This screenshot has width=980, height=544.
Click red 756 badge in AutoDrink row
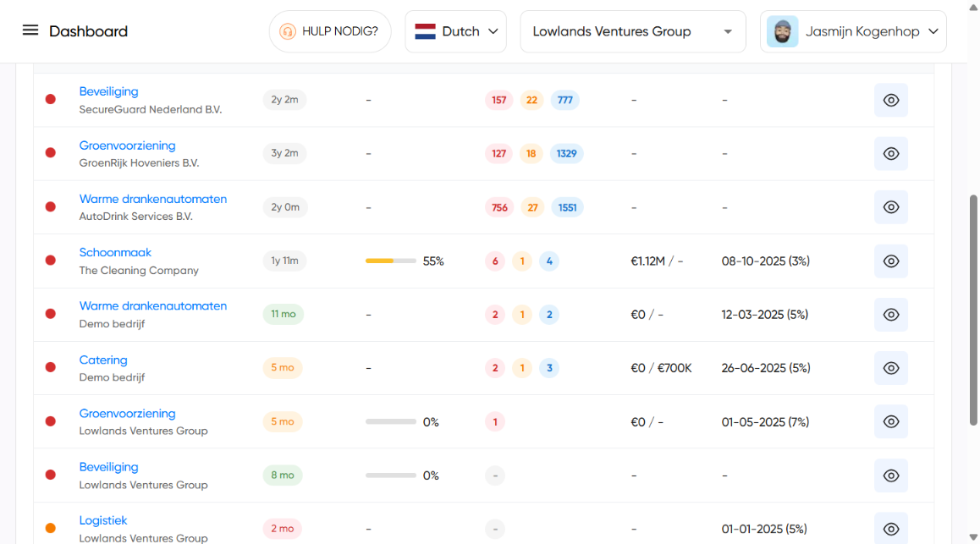499,207
